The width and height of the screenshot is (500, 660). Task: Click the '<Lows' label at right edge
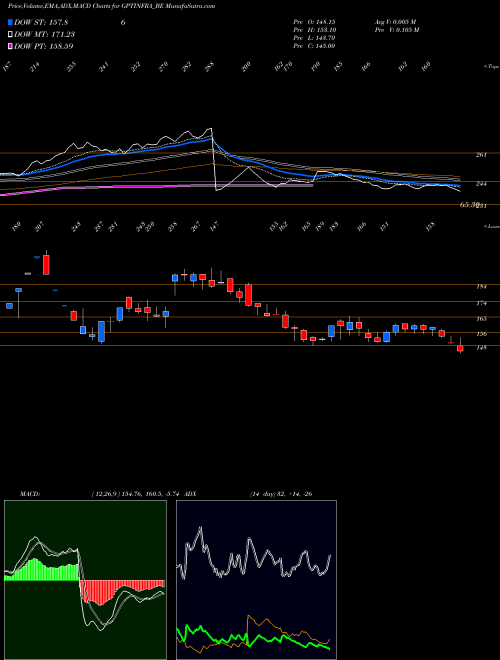(x=492, y=226)
